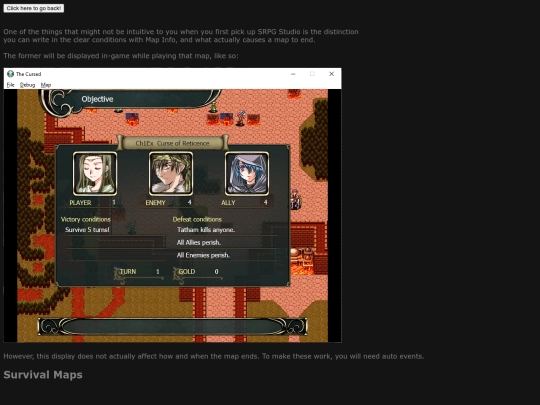Click the 'All Allies perish.' defeat condition

point(199,242)
